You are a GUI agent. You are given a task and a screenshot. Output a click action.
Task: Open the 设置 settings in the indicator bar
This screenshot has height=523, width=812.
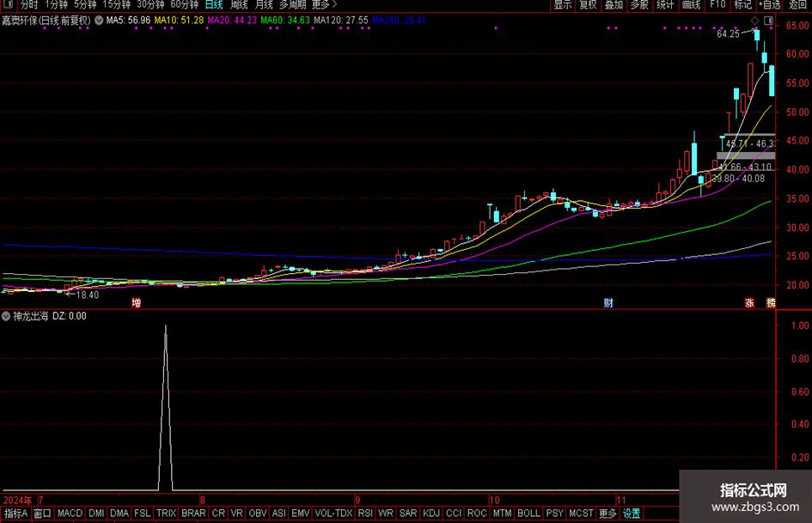(632, 514)
